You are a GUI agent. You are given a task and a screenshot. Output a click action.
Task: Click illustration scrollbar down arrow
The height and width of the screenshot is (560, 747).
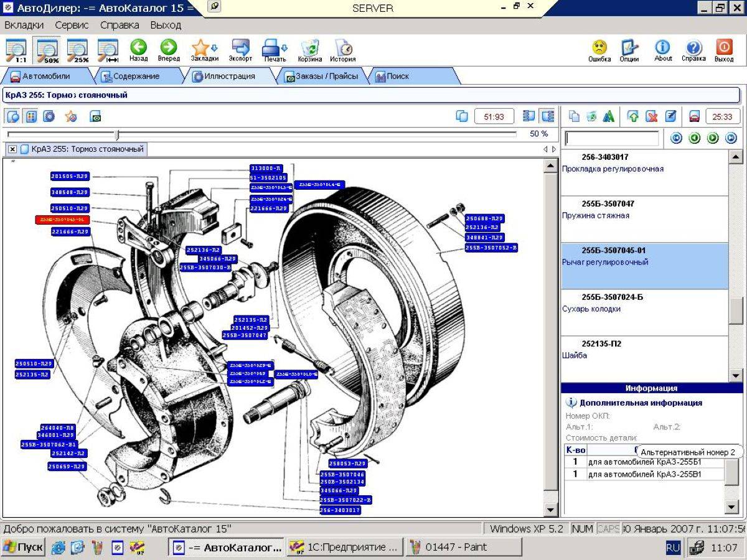click(550, 510)
